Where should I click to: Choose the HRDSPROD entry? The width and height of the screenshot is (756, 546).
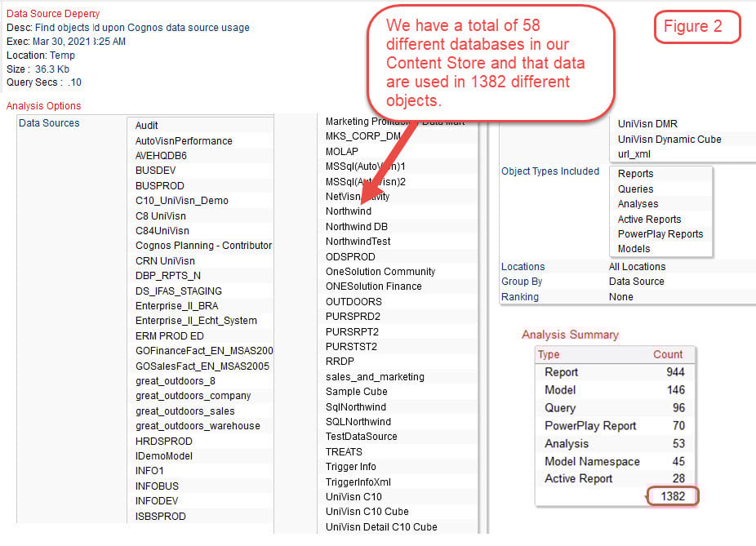(x=163, y=442)
